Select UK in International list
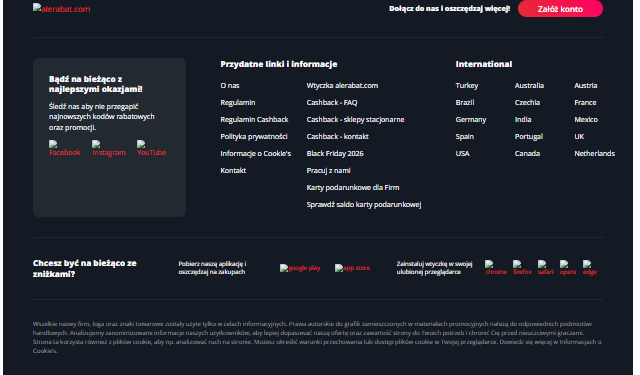This screenshot has height=375, width=640. [x=579, y=137]
